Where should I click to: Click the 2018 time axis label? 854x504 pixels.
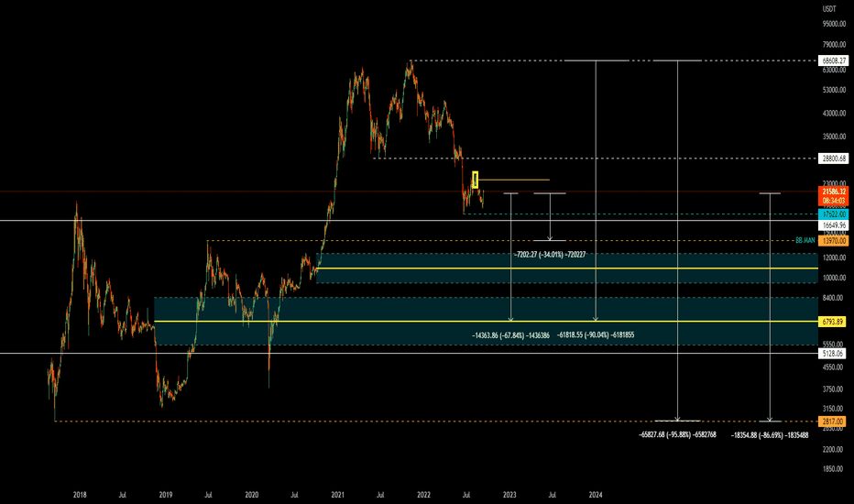pyautogui.click(x=80, y=495)
